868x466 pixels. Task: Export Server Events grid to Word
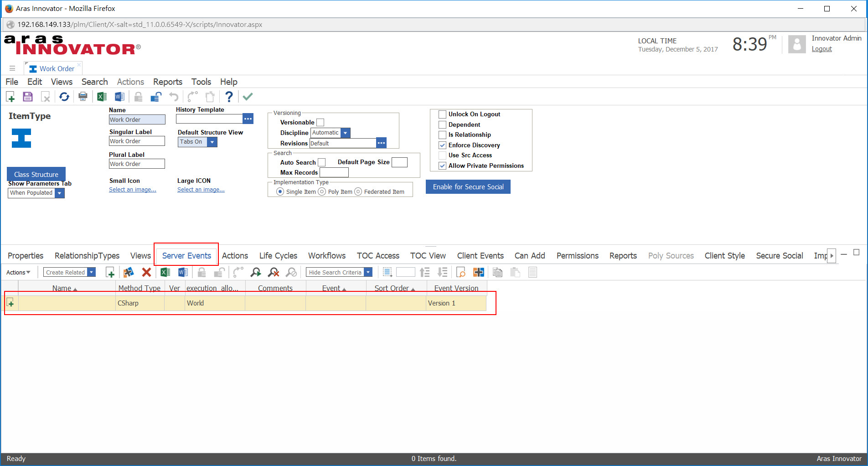pyautogui.click(x=183, y=273)
